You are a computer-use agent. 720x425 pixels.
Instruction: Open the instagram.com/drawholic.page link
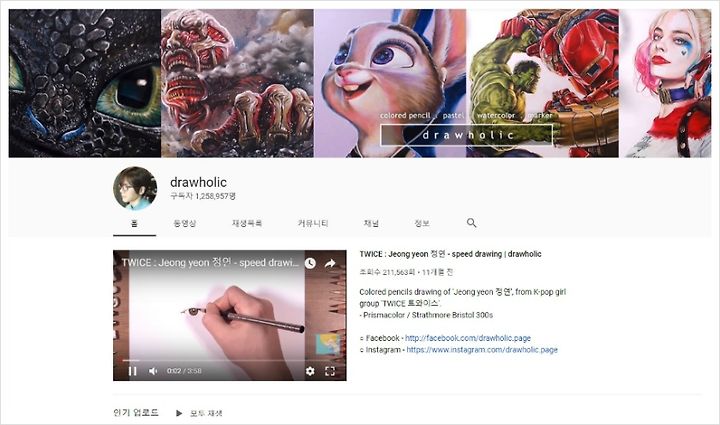click(x=482, y=350)
